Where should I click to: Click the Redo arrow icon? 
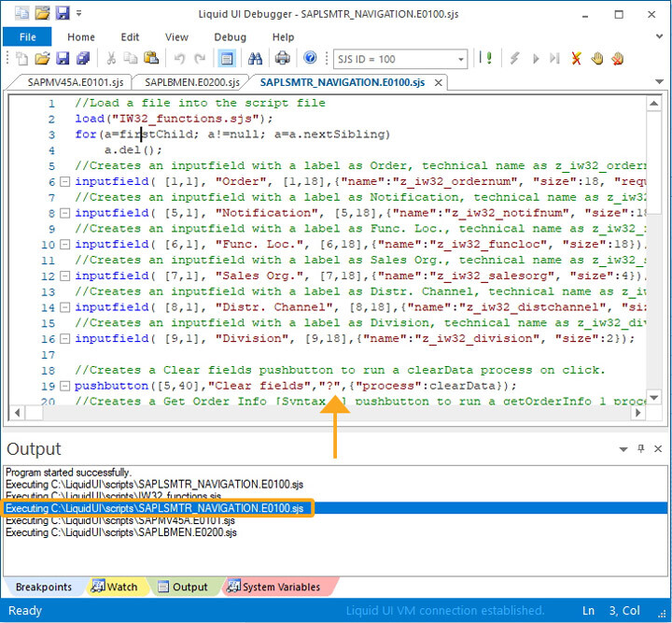pyautogui.click(x=200, y=58)
